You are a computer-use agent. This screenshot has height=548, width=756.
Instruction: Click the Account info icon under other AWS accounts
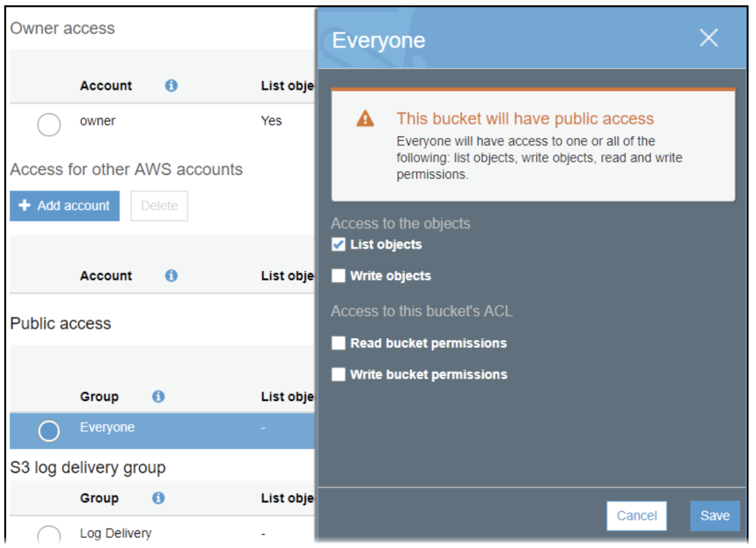[x=171, y=276]
